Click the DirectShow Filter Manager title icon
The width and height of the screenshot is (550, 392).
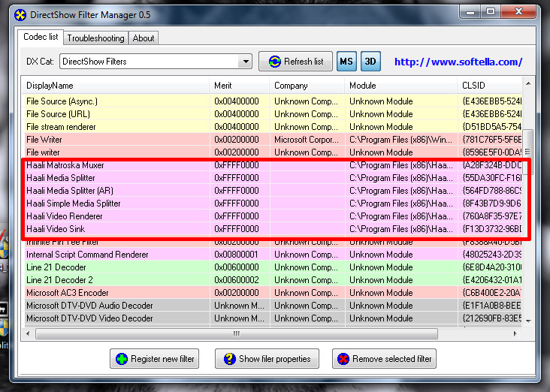(x=20, y=15)
